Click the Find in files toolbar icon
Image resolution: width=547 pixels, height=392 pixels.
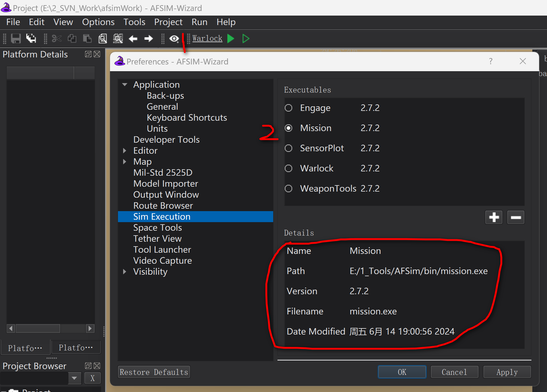[118, 38]
